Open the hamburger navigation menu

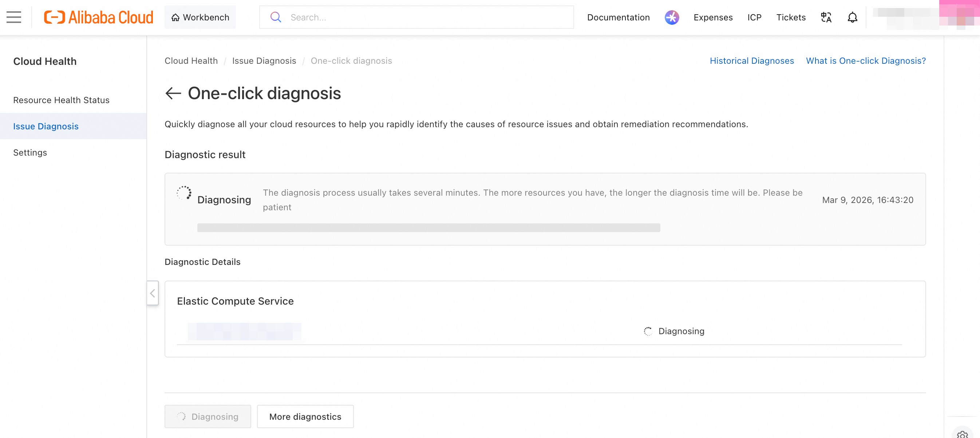click(14, 17)
